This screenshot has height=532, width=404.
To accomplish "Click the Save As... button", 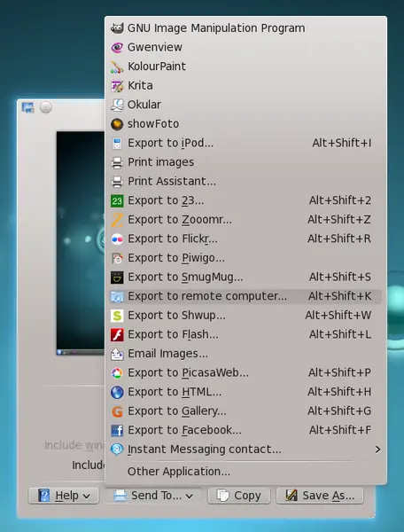I will pyautogui.click(x=320, y=496).
